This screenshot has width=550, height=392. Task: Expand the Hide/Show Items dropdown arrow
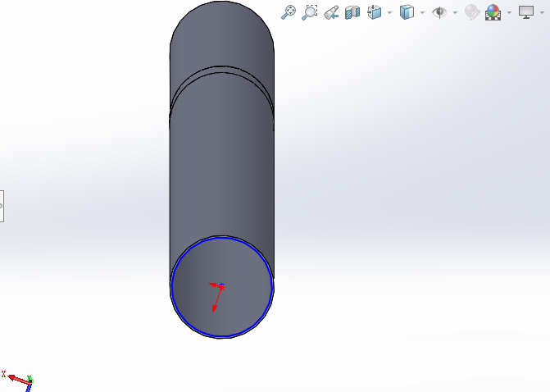(455, 12)
